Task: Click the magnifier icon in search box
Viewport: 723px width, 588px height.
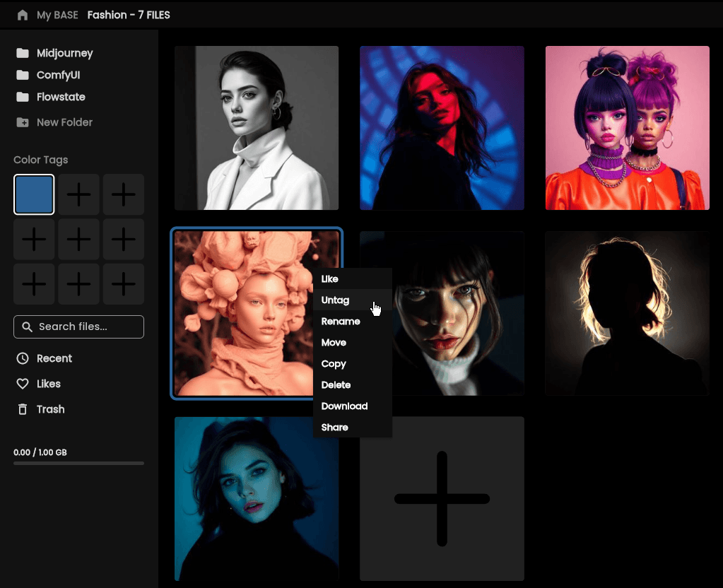Action: point(27,327)
